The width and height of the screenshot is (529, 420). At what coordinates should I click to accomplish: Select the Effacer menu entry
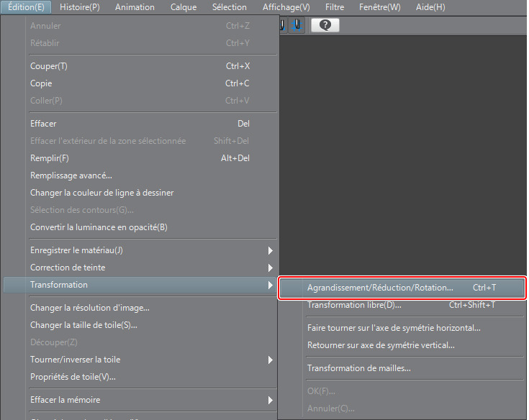140,124
